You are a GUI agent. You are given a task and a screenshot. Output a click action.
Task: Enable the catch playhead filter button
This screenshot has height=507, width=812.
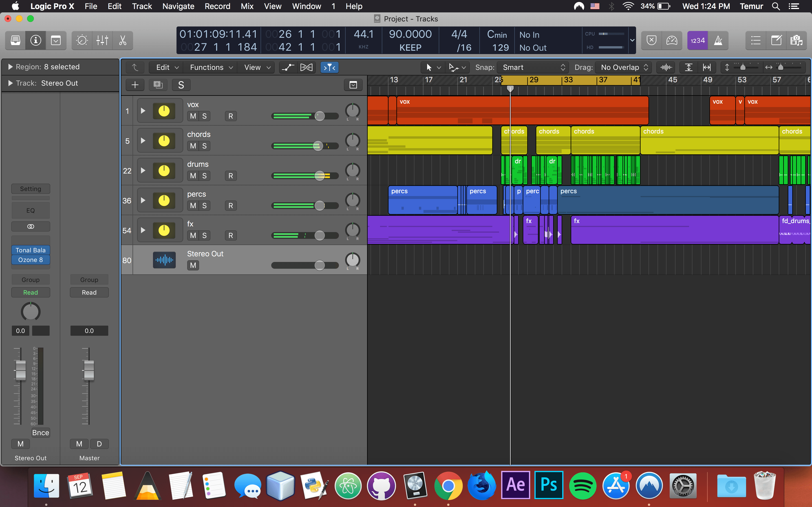[330, 67]
